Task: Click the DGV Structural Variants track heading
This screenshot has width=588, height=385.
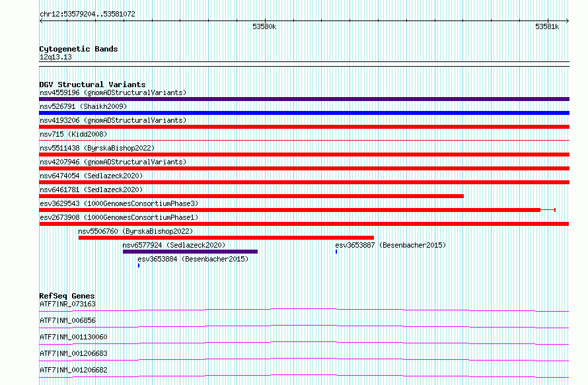Action: (92, 85)
